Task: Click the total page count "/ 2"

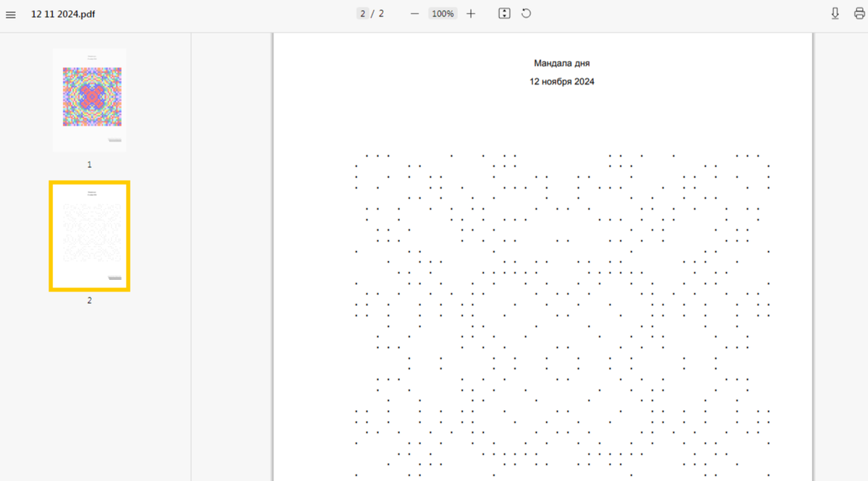Action: point(378,14)
